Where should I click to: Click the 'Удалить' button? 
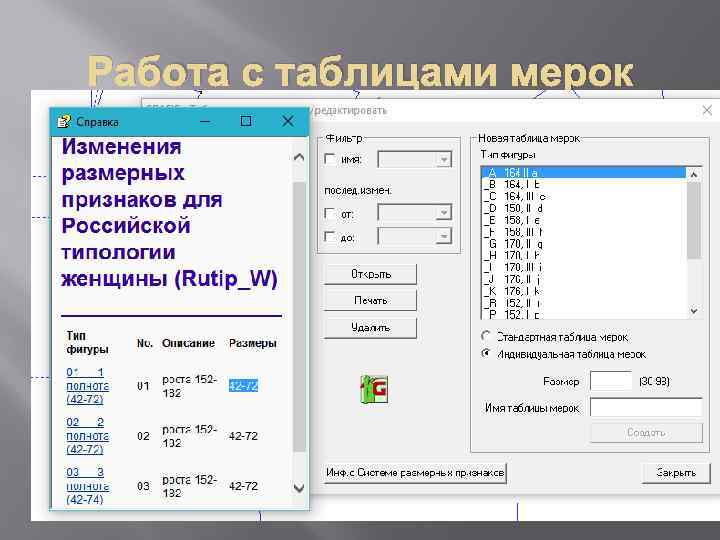(x=371, y=327)
